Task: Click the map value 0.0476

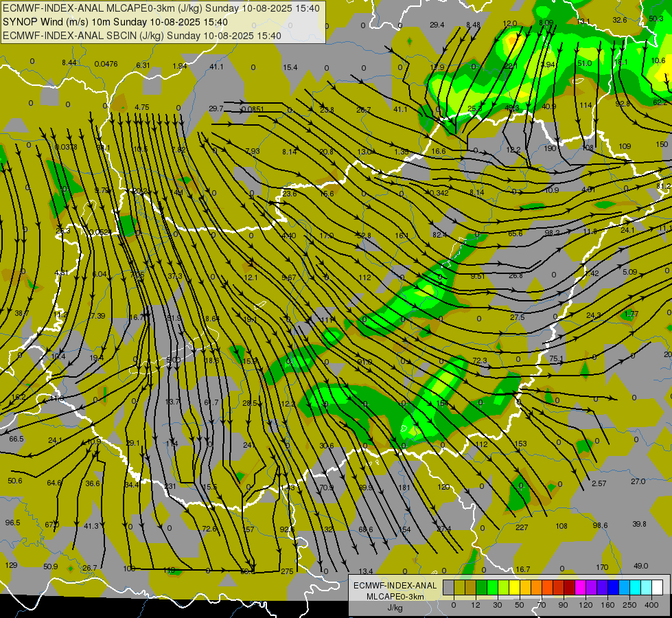Action: (106, 64)
